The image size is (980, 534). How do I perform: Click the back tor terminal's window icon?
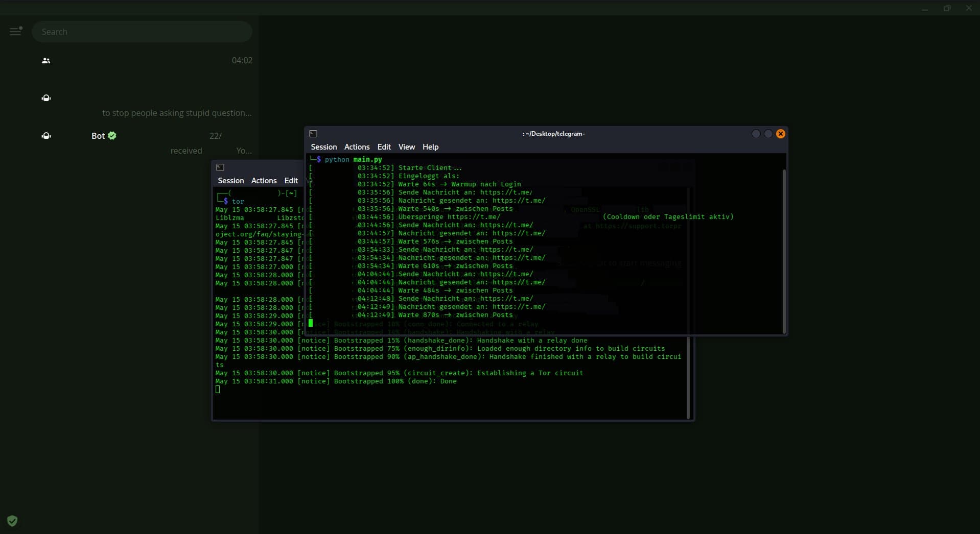[220, 167]
